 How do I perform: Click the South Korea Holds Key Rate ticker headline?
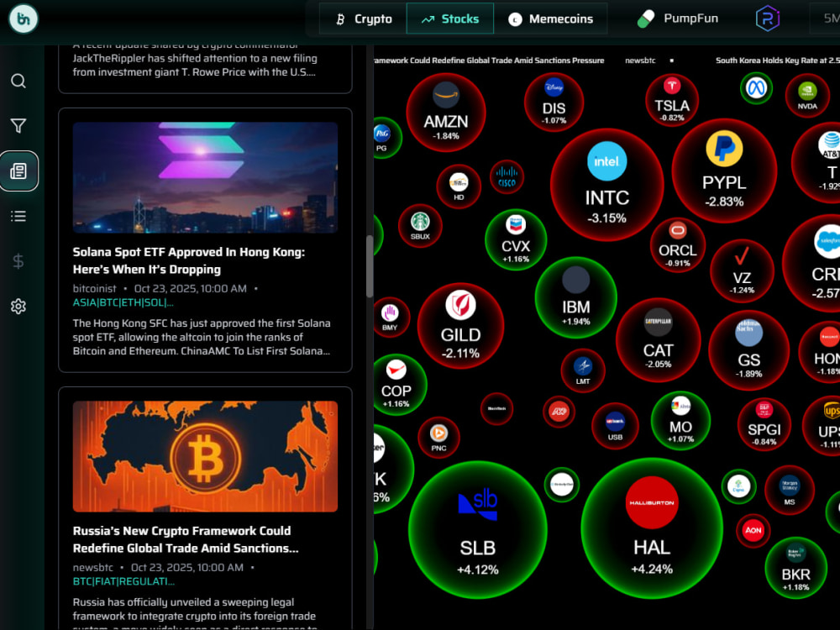777,60
